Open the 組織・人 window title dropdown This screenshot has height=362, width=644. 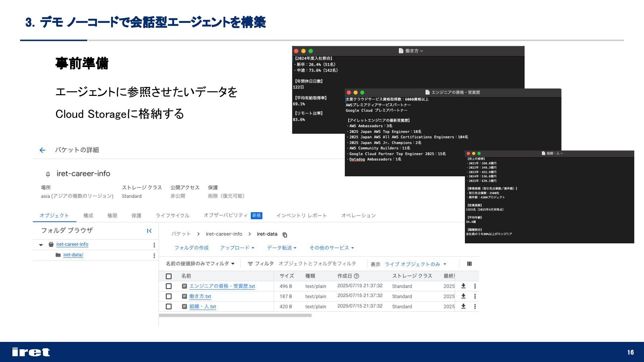(x=561, y=154)
